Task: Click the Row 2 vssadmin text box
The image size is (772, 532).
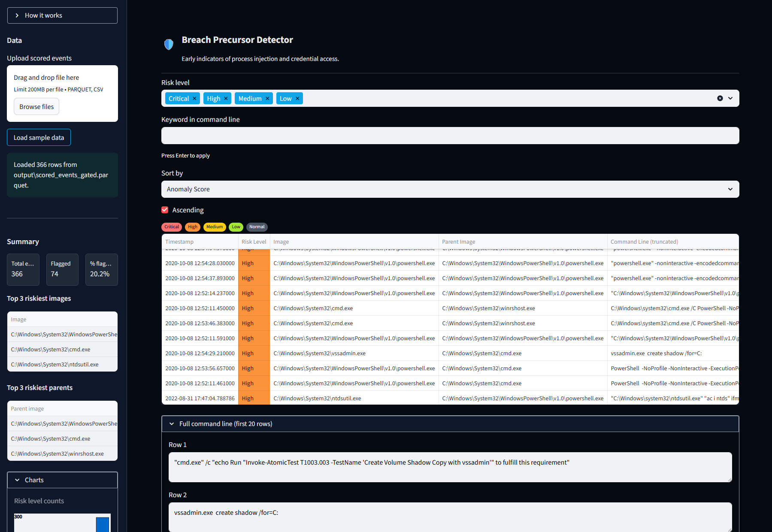Action: [x=450, y=517]
